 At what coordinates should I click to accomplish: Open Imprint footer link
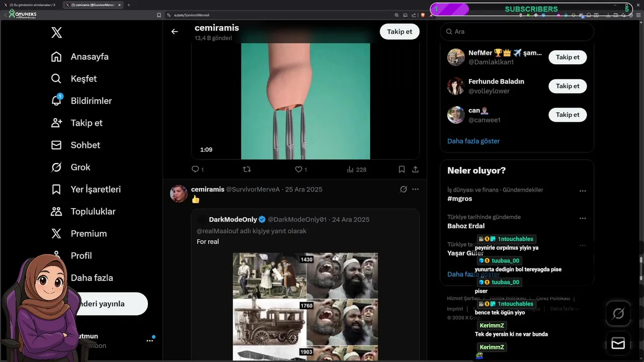(x=455, y=309)
